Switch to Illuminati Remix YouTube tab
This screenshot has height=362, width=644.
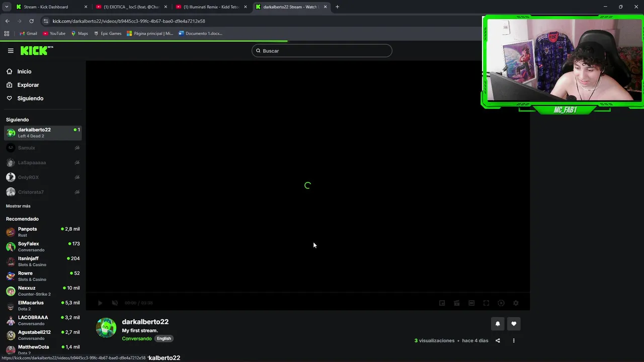pos(211,7)
